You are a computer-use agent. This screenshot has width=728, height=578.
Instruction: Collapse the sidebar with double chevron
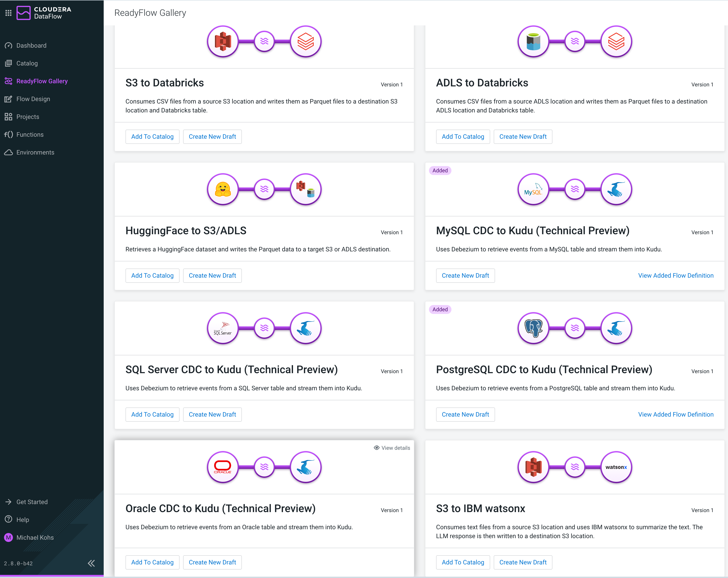[x=91, y=563]
